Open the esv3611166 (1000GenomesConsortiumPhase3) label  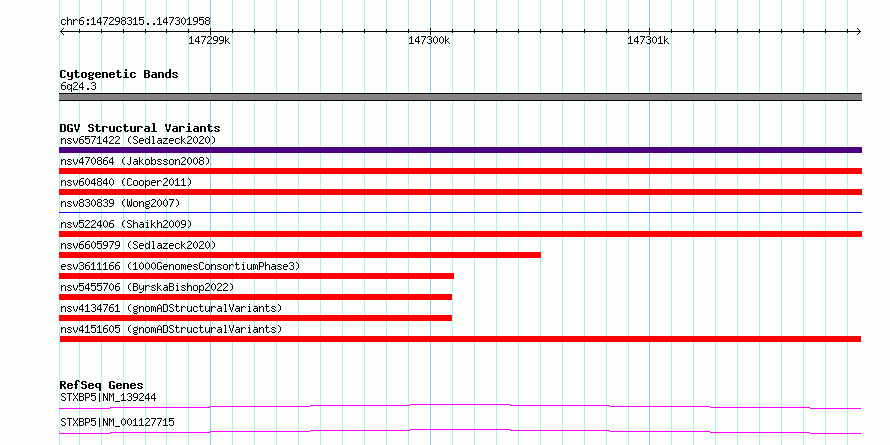[x=180, y=266]
